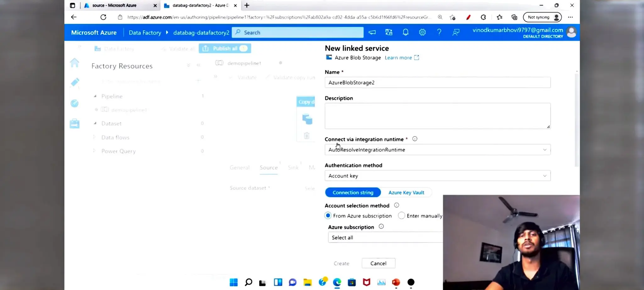Screen dimensions: 644x290
Task: Open Not syncing profile button
Action: (x=542, y=17)
